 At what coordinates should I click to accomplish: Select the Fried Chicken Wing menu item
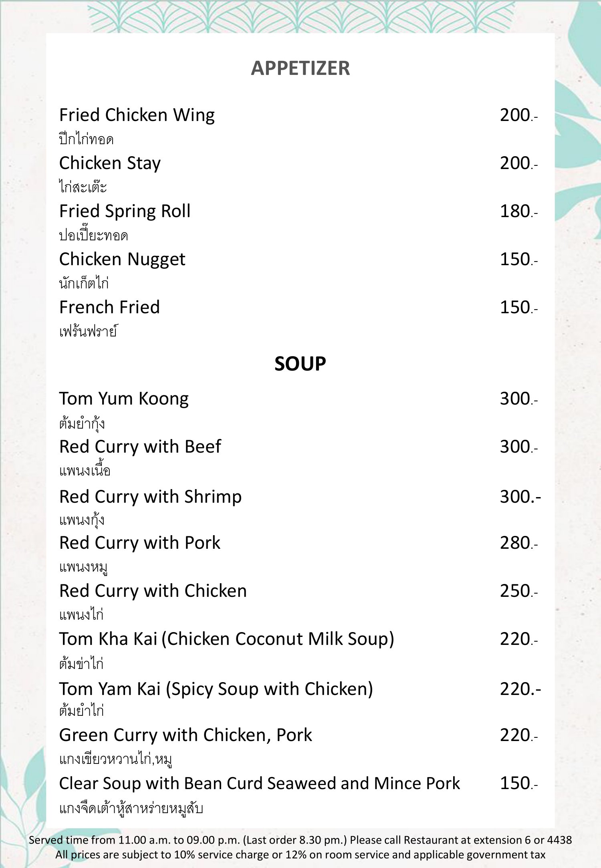pos(137,115)
